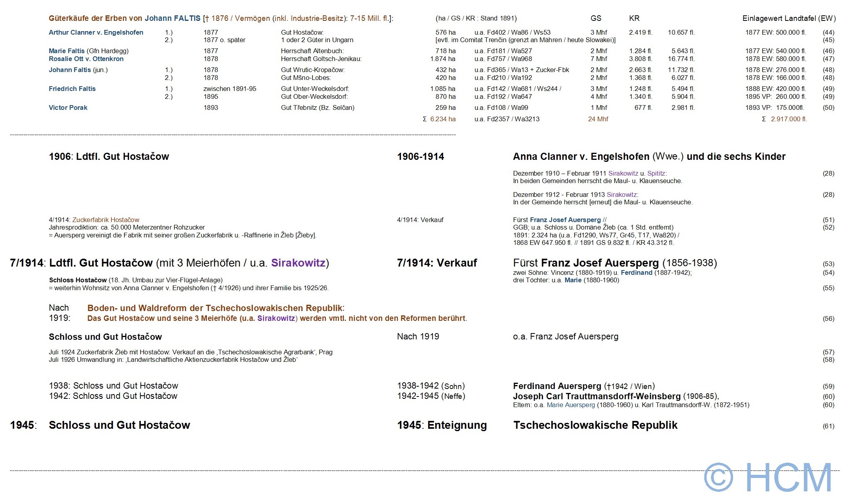
Task: Click Marie Auersperg link in Eltern line
Action: point(571,405)
